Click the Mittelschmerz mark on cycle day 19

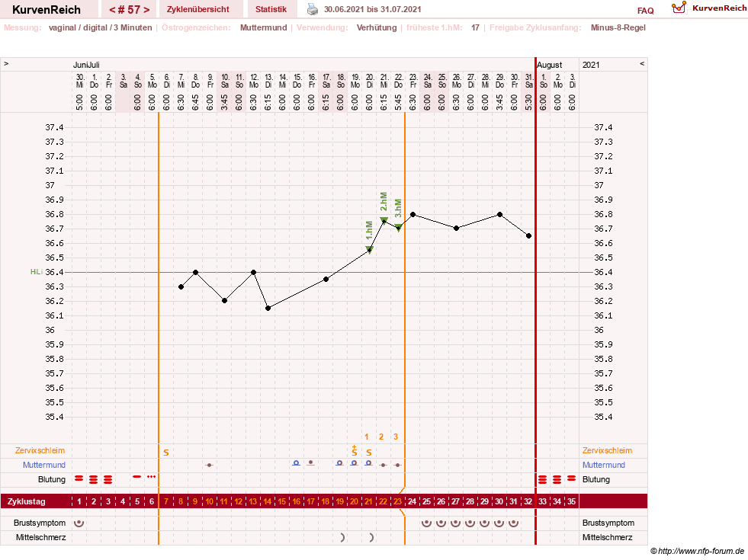coord(342,538)
